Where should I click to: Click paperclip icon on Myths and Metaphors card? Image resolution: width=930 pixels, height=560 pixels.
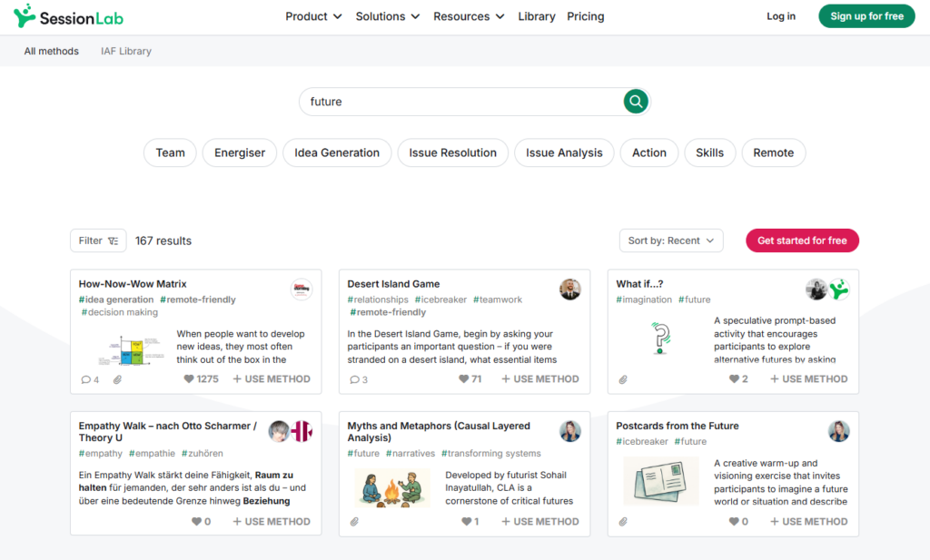tap(354, 522)
